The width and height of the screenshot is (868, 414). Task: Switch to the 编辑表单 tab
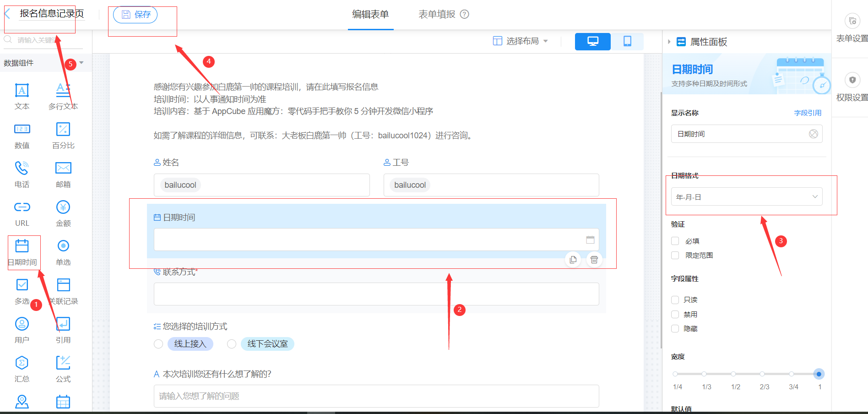(370, 14)
